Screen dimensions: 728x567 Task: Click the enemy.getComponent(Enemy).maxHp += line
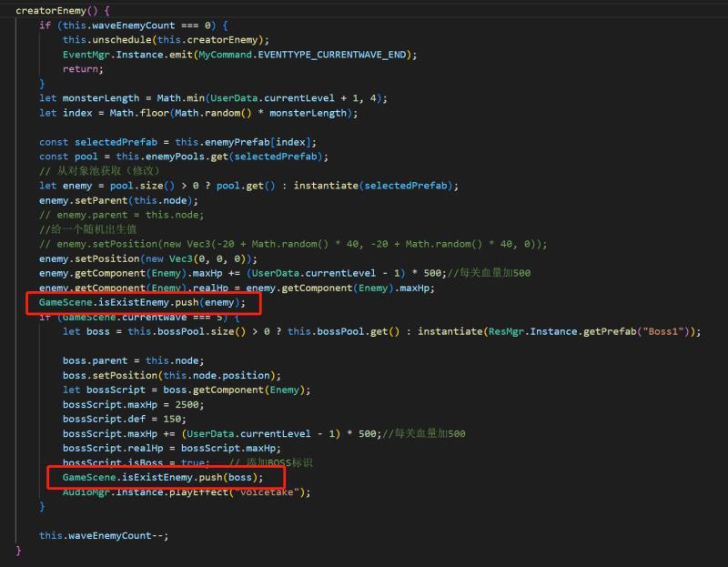pos(285,273)
